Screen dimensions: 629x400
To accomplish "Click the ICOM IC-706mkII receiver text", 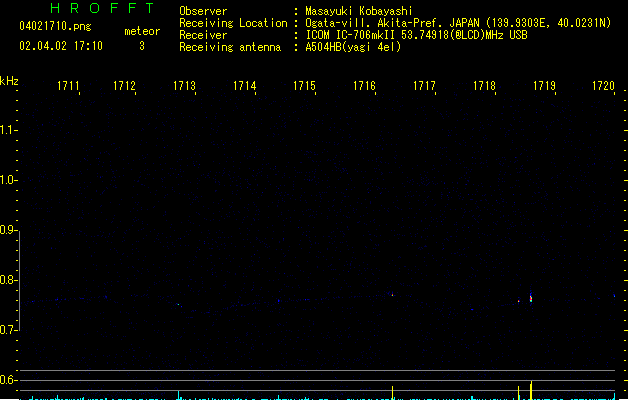I will click(x=416, y=35).
